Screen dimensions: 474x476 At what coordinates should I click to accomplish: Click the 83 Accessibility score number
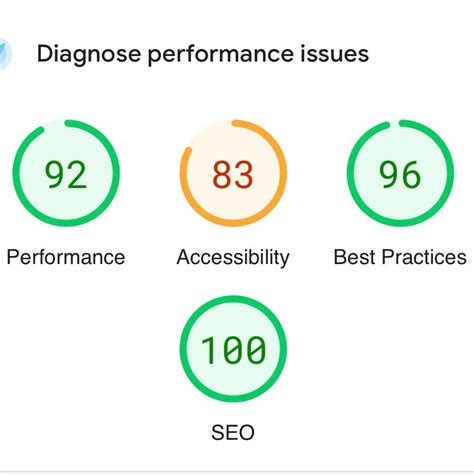click(233, 174)
